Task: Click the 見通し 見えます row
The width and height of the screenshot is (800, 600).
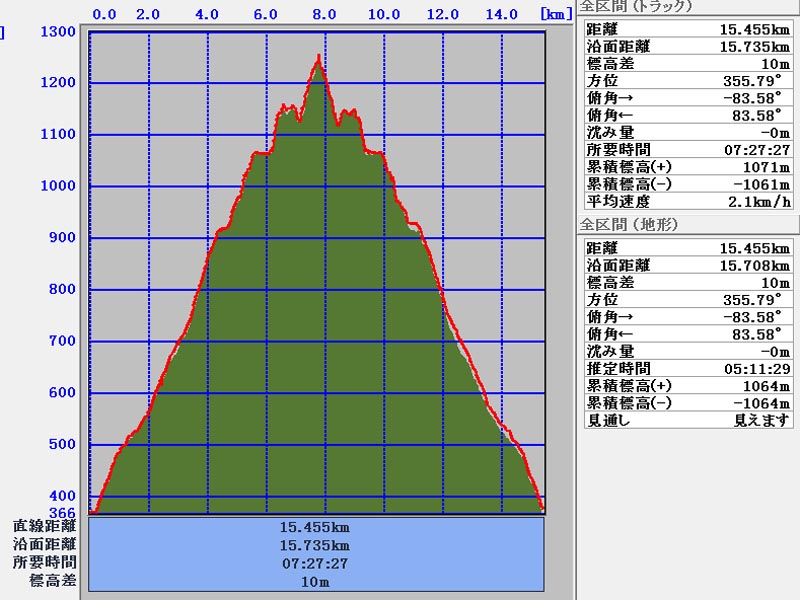Action: 687,419
